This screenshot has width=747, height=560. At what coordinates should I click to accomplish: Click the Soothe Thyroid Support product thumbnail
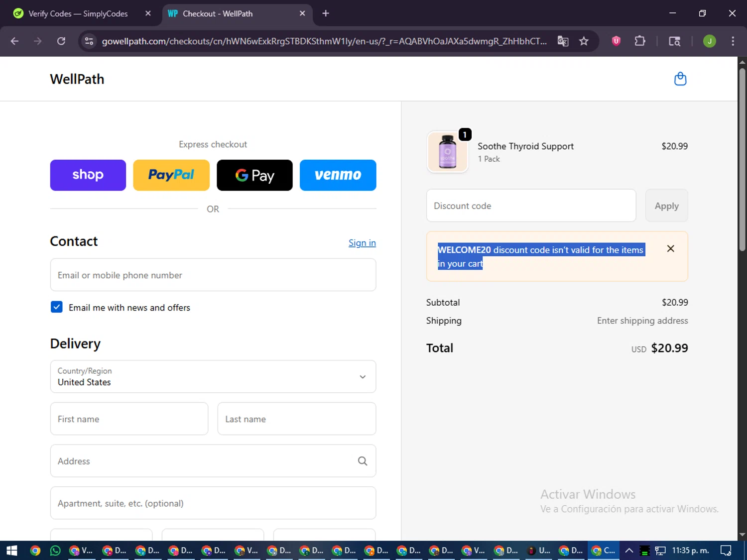(448, 152)
